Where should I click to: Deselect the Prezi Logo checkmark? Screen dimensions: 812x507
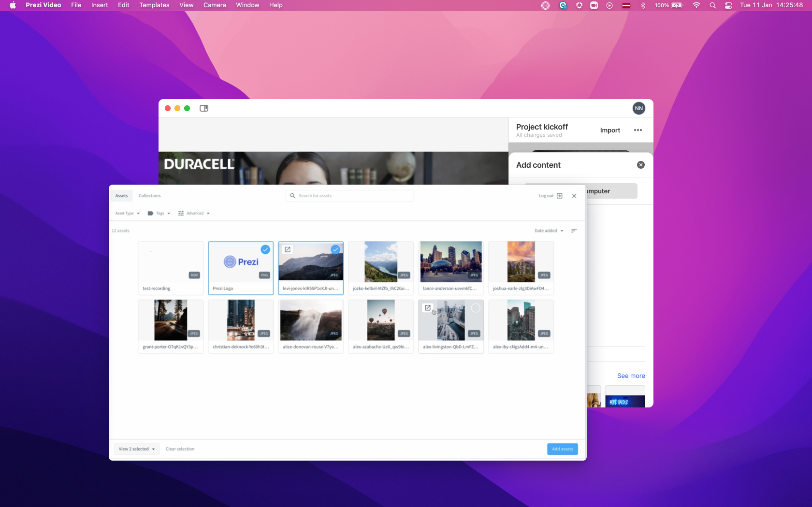tap(265, 249)
